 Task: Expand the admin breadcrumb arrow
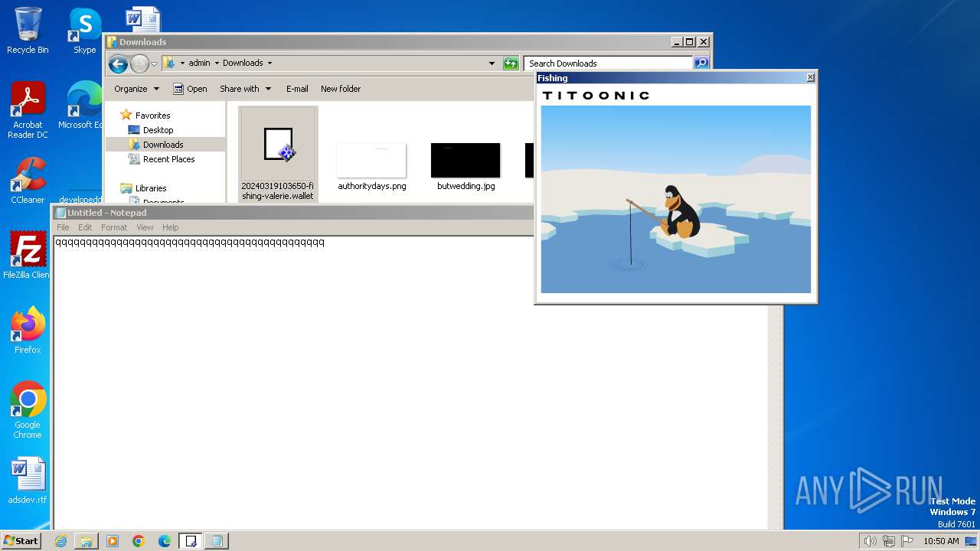click(x=216, y=64)
